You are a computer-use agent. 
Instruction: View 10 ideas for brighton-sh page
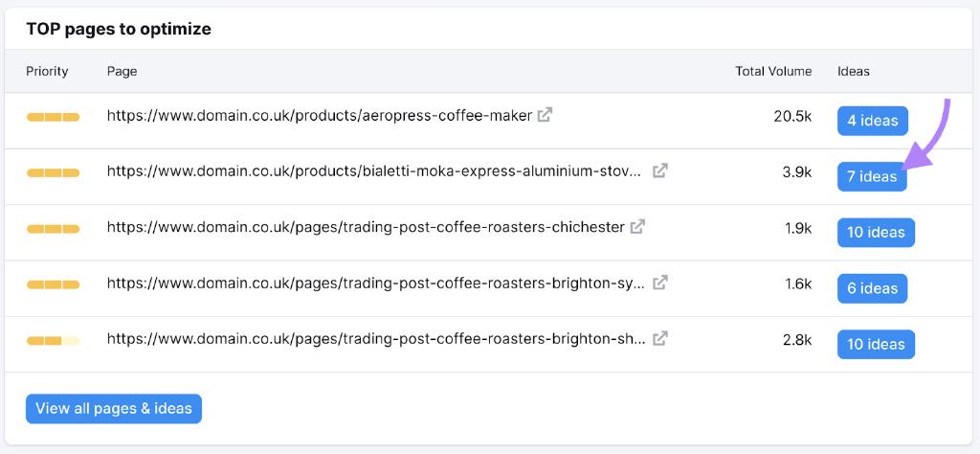coord(876,345)
